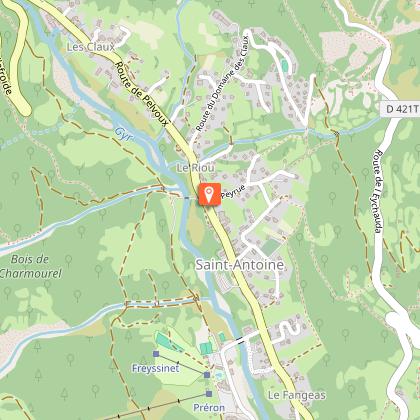Click the green sports field near Saint-Antoine
The height and width of the screenshot is (420, 420).
(270, 247)
